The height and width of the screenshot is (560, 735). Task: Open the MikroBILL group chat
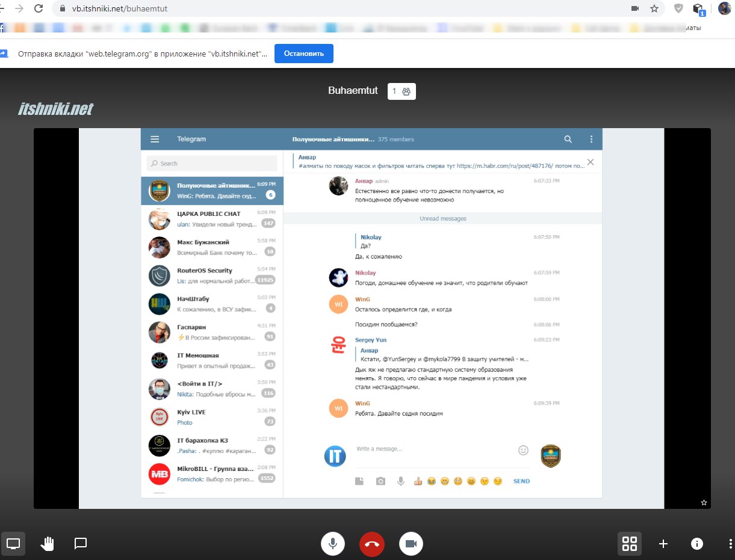click(x=212, y=473)
